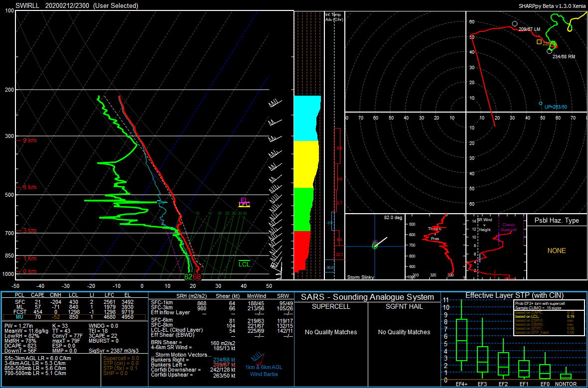Click the EF1 box plot label
The height and width of the screenshot is (388, 588).
(x=524, y=384)
